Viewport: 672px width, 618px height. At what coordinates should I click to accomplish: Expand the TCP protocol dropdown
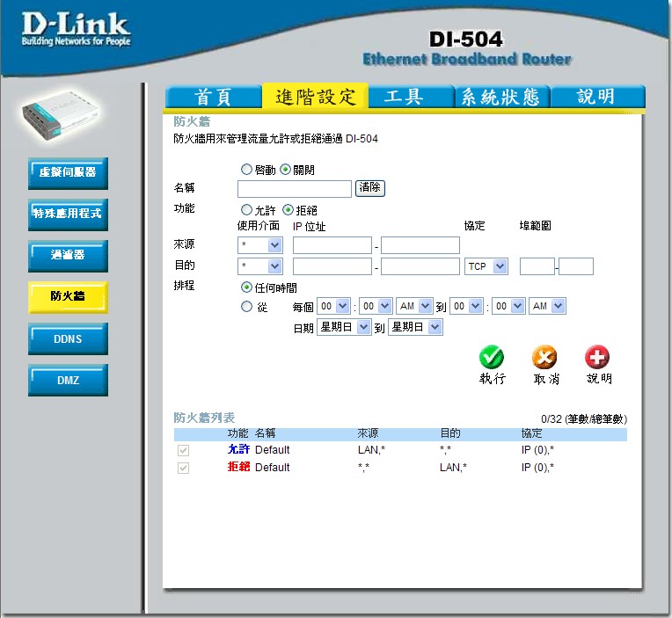(x=486, y=266)
